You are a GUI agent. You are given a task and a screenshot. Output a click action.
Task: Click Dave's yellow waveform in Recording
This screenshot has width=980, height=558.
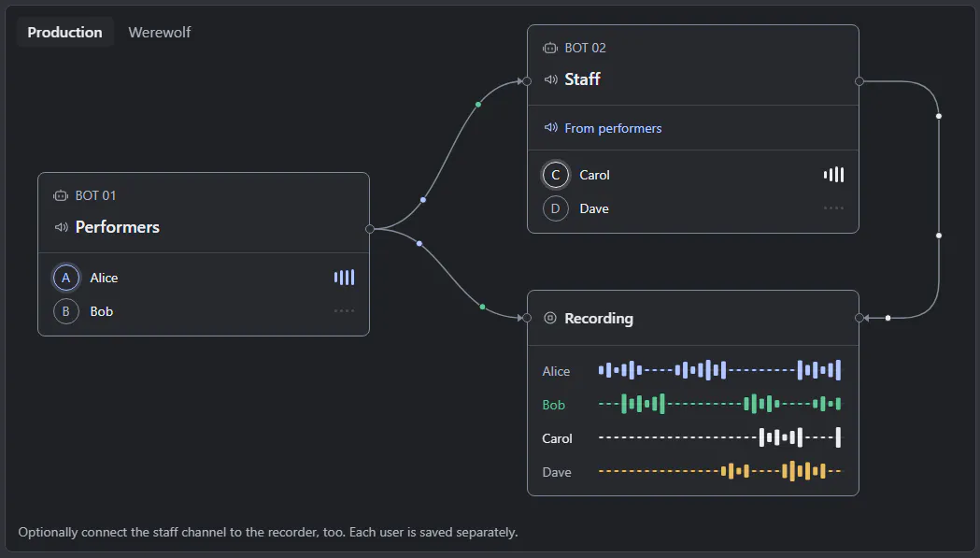pyautogui.click(x=719, y=471)
